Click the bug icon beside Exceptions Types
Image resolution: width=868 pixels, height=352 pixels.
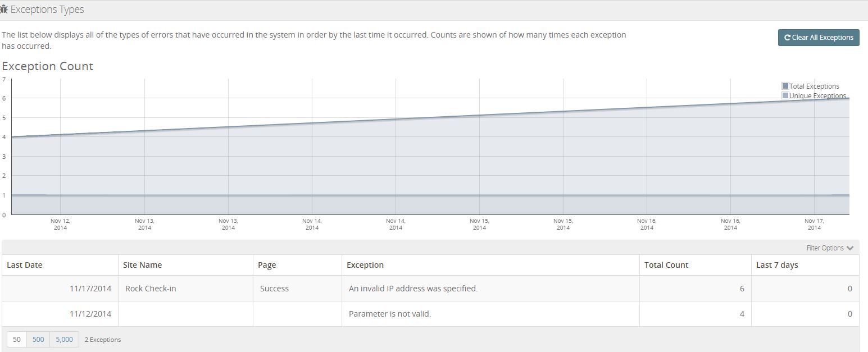point(4,10)
